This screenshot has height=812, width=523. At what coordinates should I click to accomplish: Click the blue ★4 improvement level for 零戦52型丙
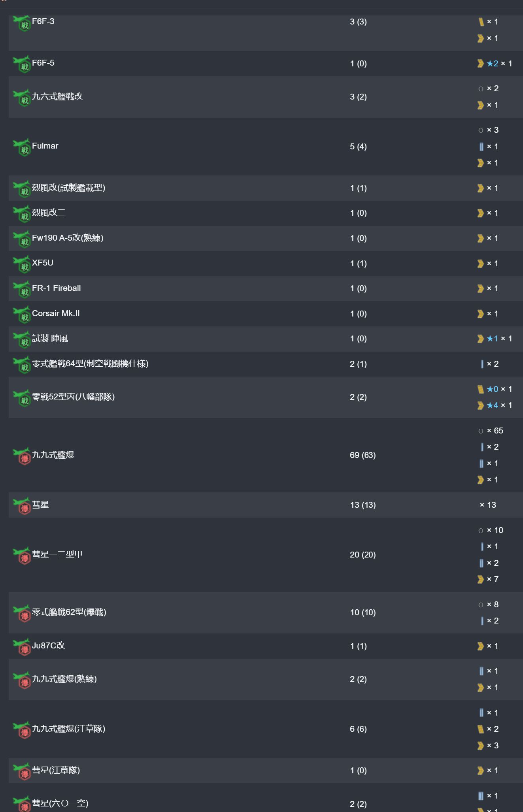click(493, 405)
